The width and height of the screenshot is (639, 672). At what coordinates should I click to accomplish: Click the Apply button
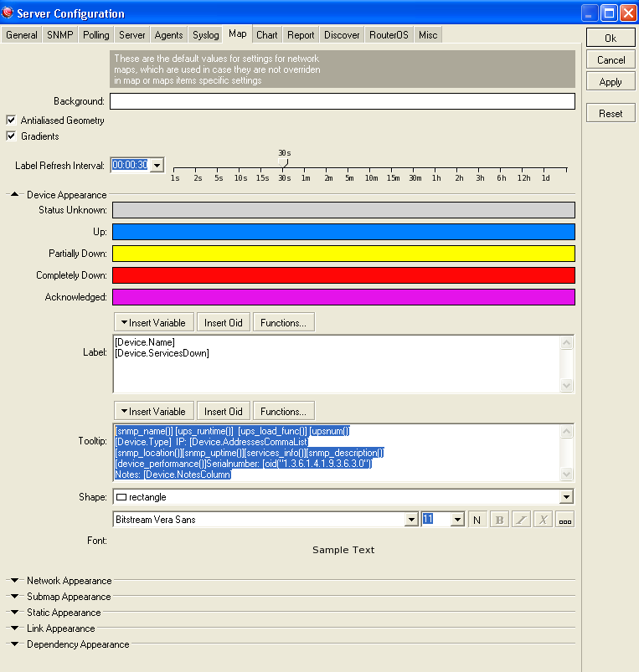point(611,82)
